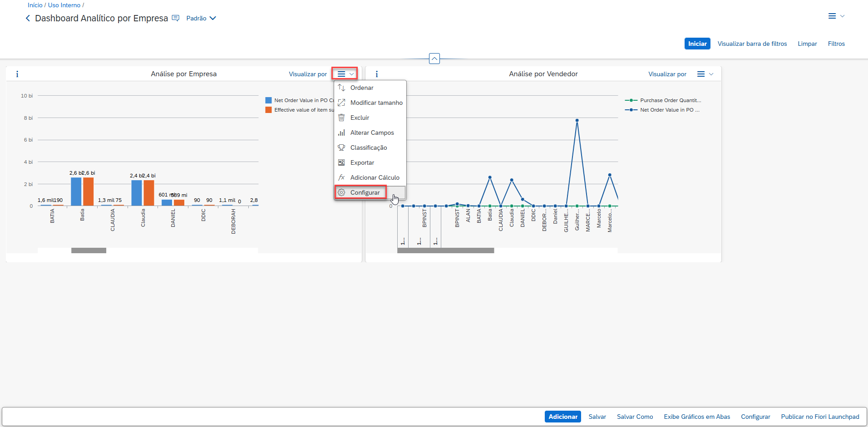Click the back arrow beside the dashboard title

(x=28, y=18)
